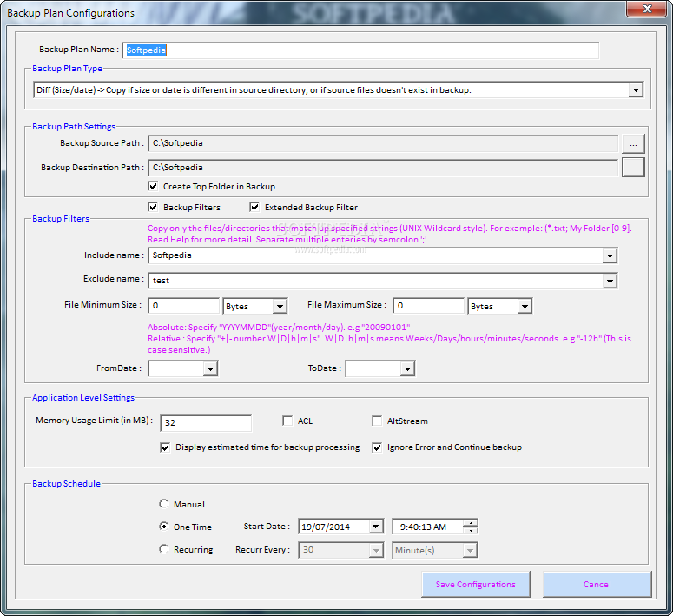Click the Include name text 'Softpedia'
673x616 pixels.
pos(172,255)
